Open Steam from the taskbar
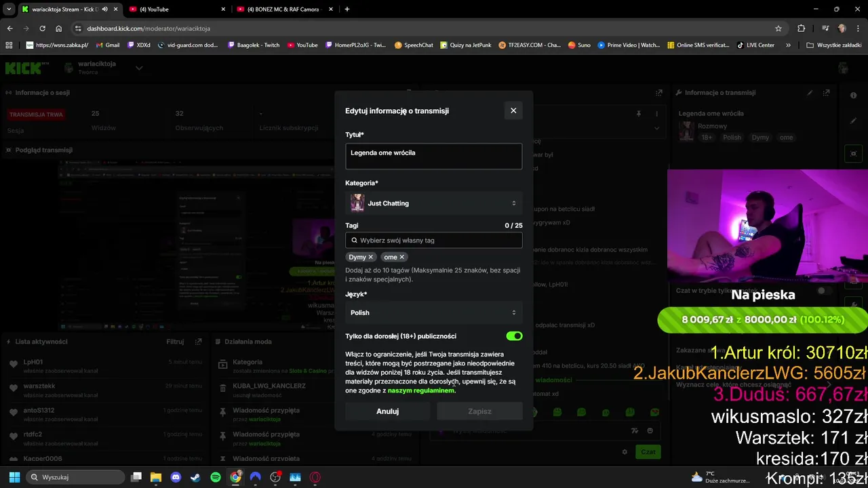 (x=195, y=477)
